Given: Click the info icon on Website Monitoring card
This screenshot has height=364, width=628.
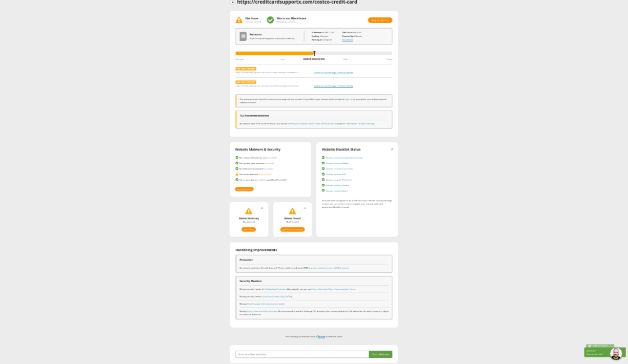Looking at the screenshot, I should pos(262,208).
